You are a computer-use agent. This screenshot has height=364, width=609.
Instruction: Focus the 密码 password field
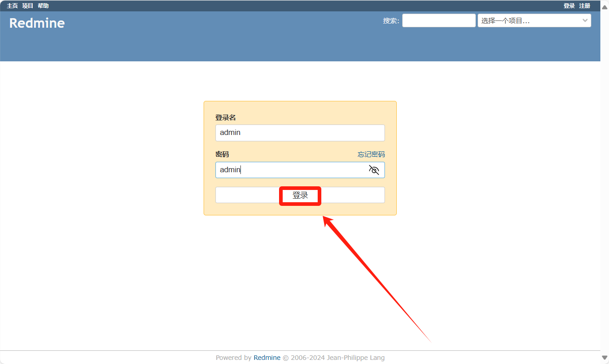click(x=291, y=170)
